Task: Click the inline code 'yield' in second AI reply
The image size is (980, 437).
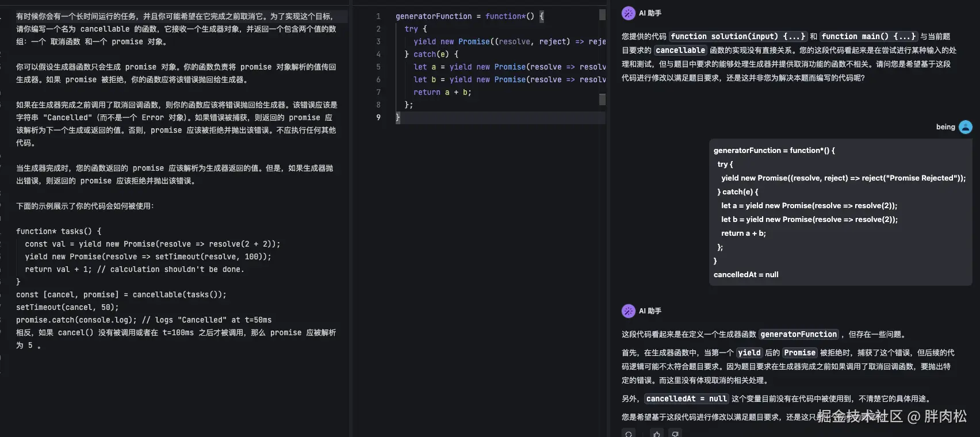Action: (749, 352)
